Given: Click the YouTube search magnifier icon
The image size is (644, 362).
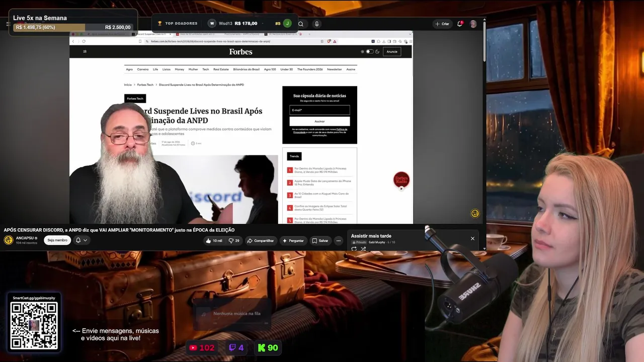Looking at the screenshot, I should pos(300,24).
